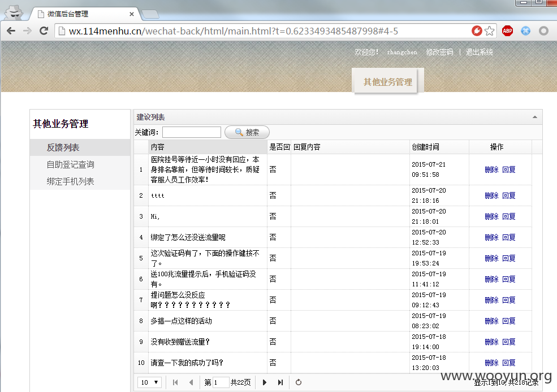Reply to the 绑定了怎么还没送流量呢 row
557x392 pixels.
click(509, 237)
